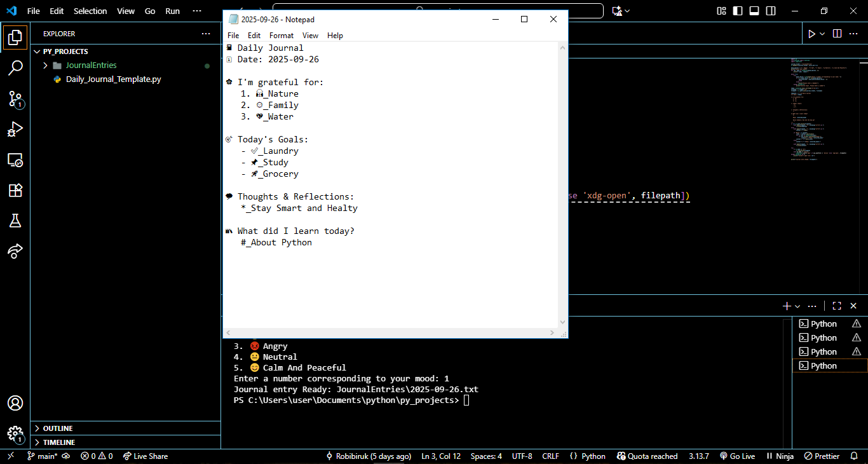Open Run and Debug view
Viewport: 868px width, 464px height.
click(x=15, y=129)
